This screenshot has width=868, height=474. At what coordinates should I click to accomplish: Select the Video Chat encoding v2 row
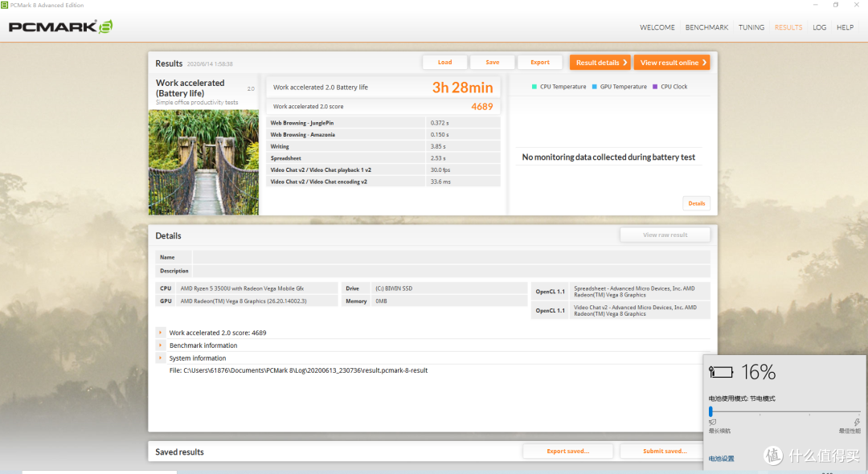pos(383,182)
